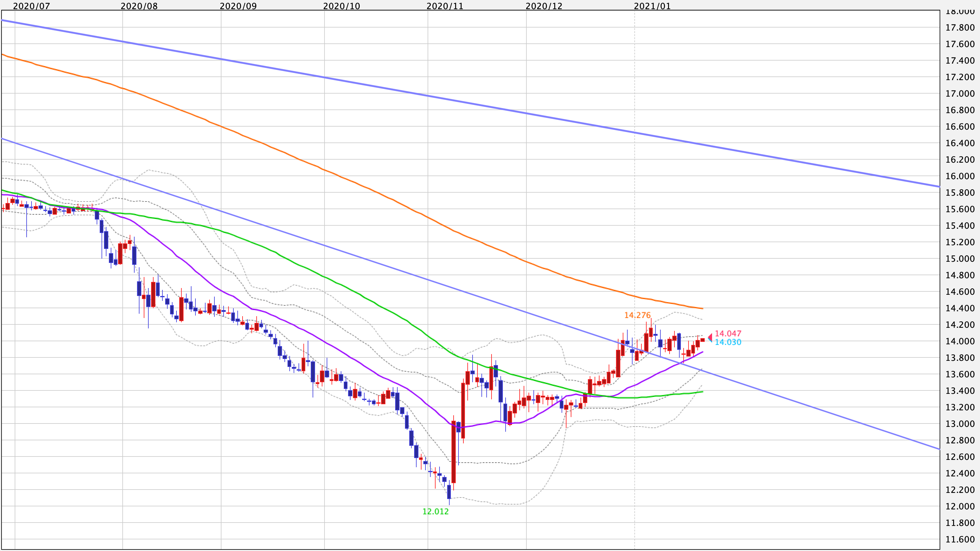This screenshot has width=980, height=551.
Task: Click the 14.047 current price label
Action: (x=728, y=334)
